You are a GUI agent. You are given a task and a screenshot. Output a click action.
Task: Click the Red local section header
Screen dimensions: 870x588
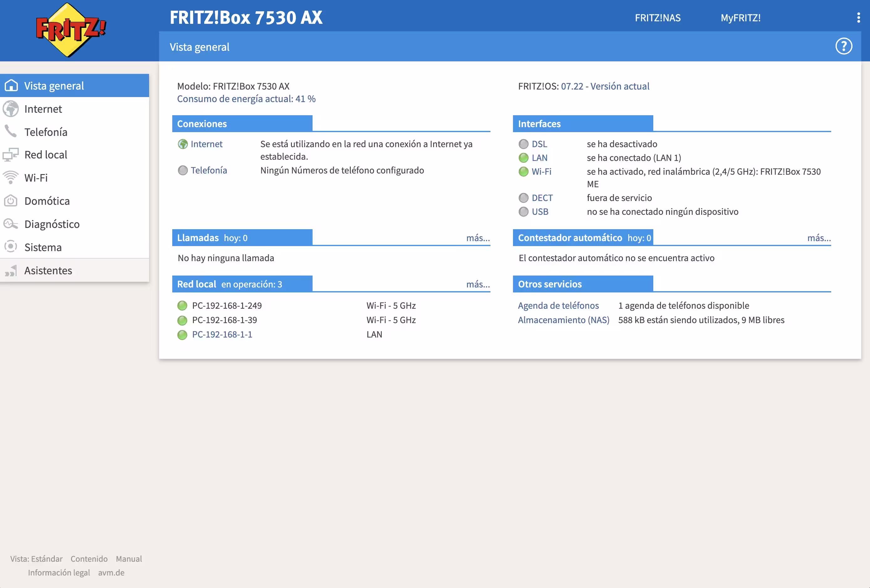(242, 284)
